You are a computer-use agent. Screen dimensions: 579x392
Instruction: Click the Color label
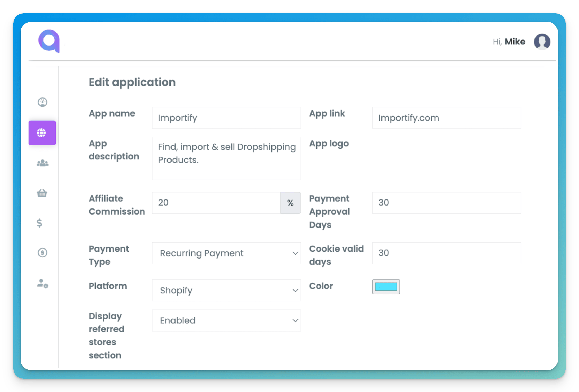[321, 286]
